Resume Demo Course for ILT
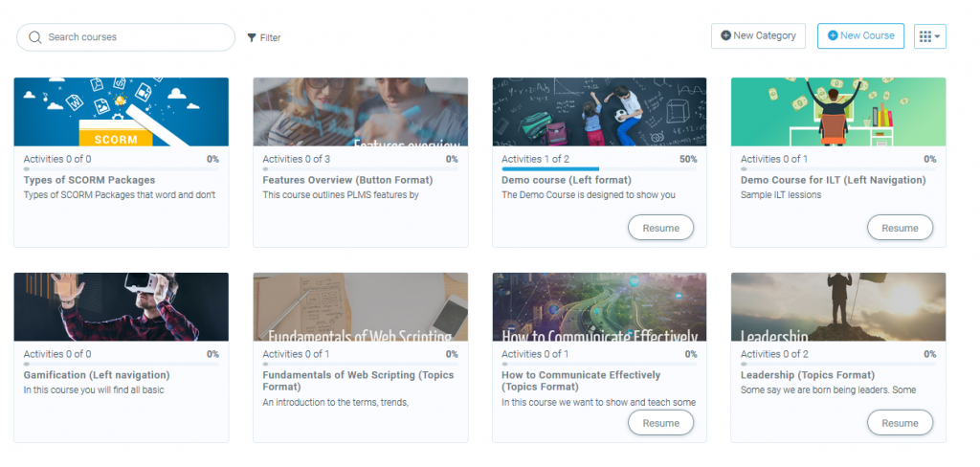Viewport: 980px width, 467px height. (900, 229)
